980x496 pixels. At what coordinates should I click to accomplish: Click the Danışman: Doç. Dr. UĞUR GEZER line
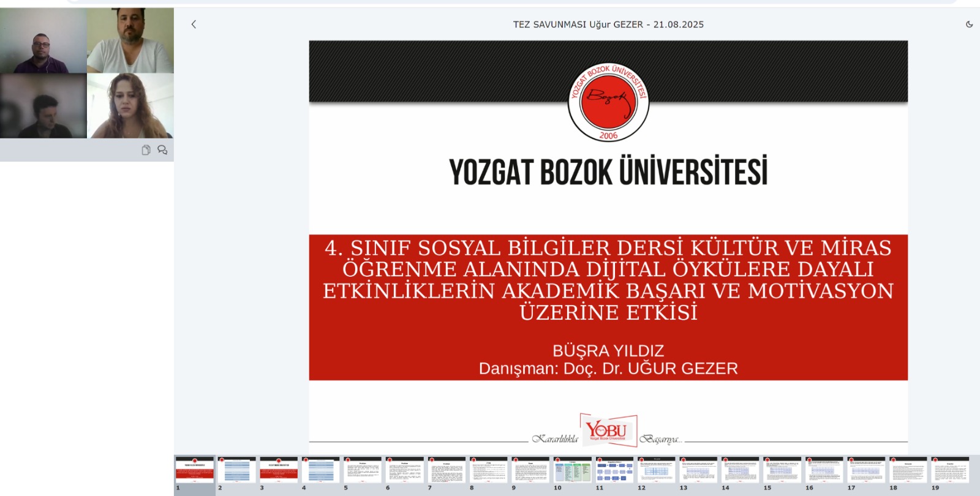(608, 369)
